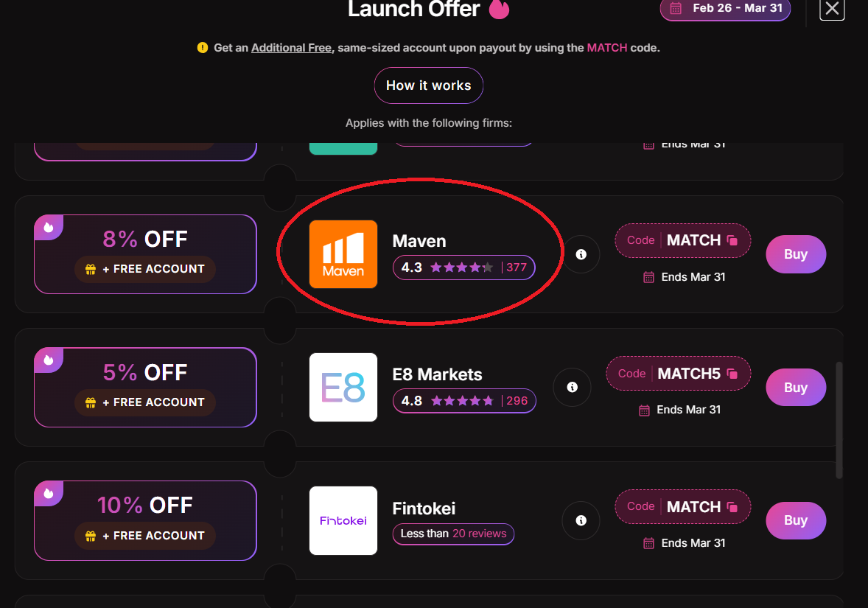Close the Launch Offer popup

click(x=832, y=9)
